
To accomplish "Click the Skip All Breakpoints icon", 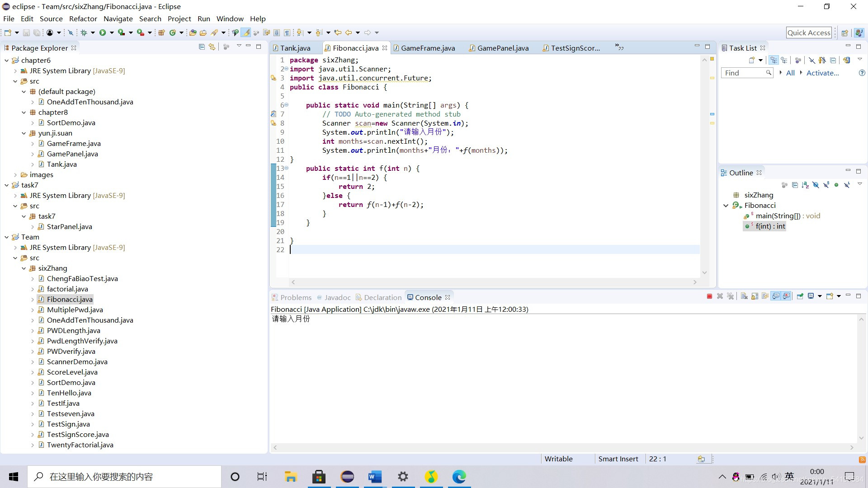I will 71,33.
